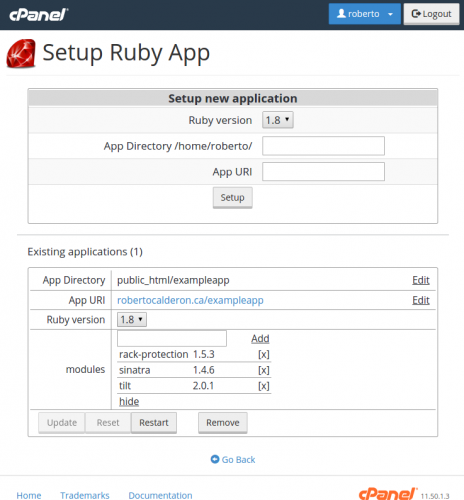Click the module name input field
Screen dimensions: 464x500
172,338
